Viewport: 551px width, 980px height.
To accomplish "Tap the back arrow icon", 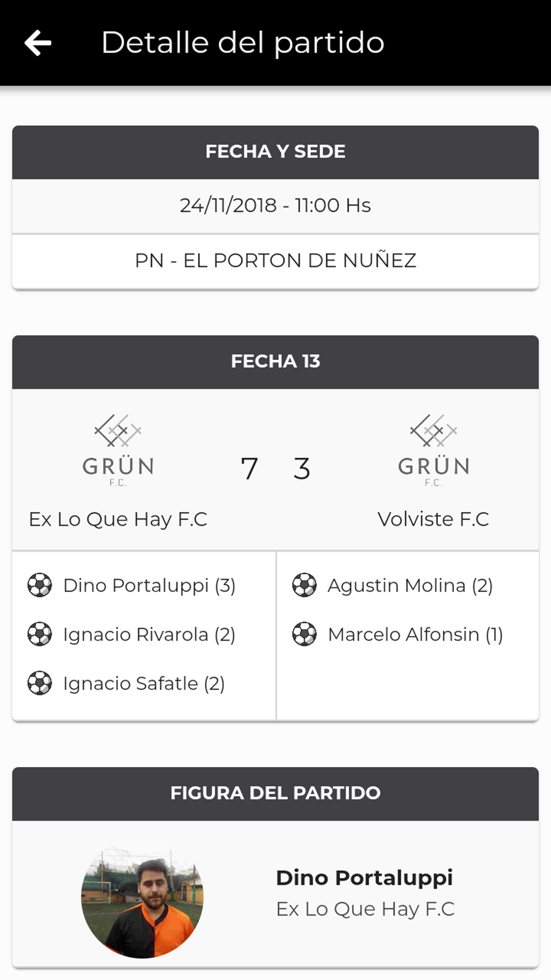I will (x=38, y=43).
